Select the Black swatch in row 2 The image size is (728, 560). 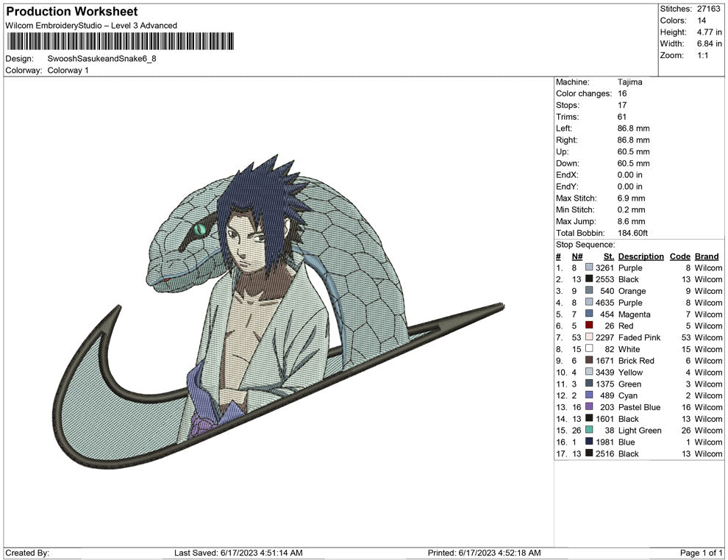point(589,279)
